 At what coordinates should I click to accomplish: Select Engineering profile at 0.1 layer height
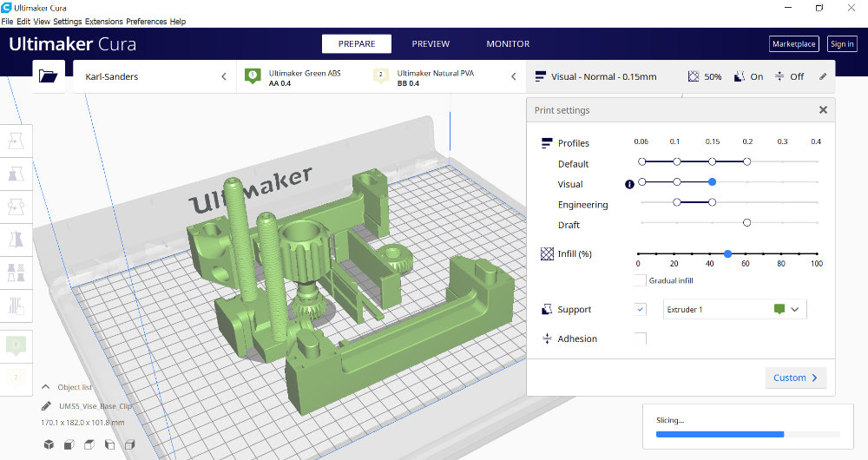[677, 202]
